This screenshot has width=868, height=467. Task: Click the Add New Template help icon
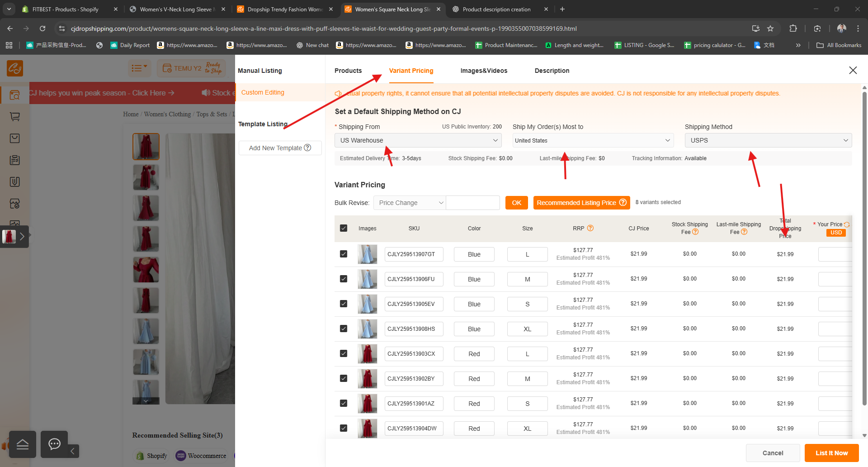[307, 148]
